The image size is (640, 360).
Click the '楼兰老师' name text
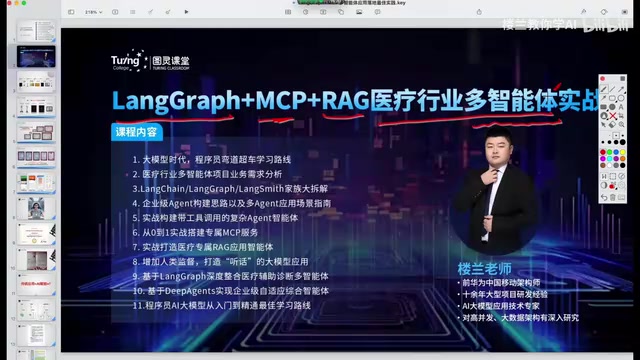(484, 269)
